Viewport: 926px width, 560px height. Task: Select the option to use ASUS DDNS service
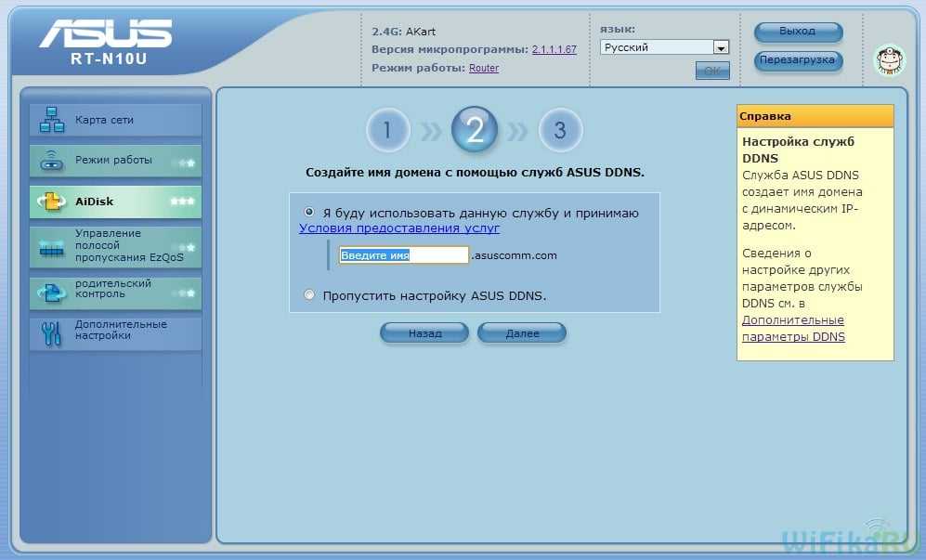point(309,212)
